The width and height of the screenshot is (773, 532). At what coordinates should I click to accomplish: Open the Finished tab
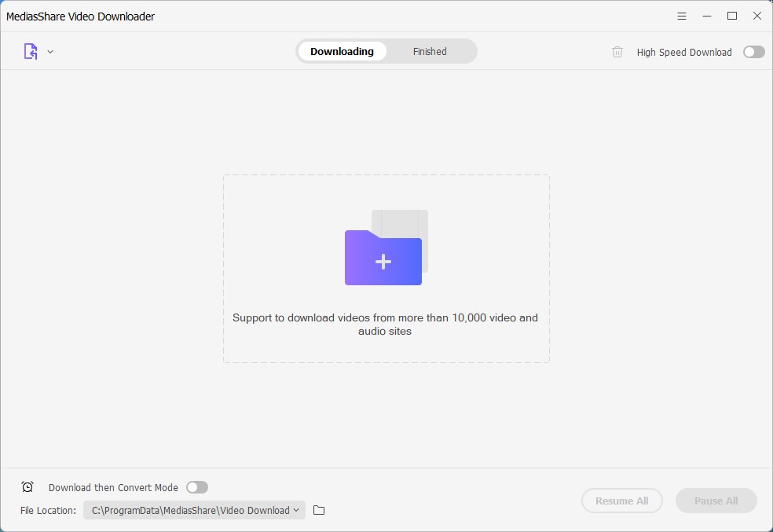coord(430,52)
